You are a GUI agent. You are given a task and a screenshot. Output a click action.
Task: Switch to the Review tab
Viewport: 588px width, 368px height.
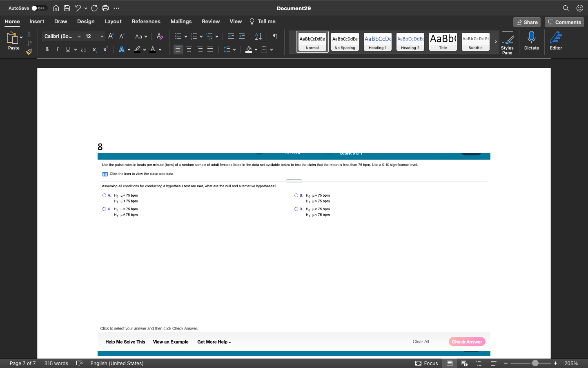[x=211, y=21]
